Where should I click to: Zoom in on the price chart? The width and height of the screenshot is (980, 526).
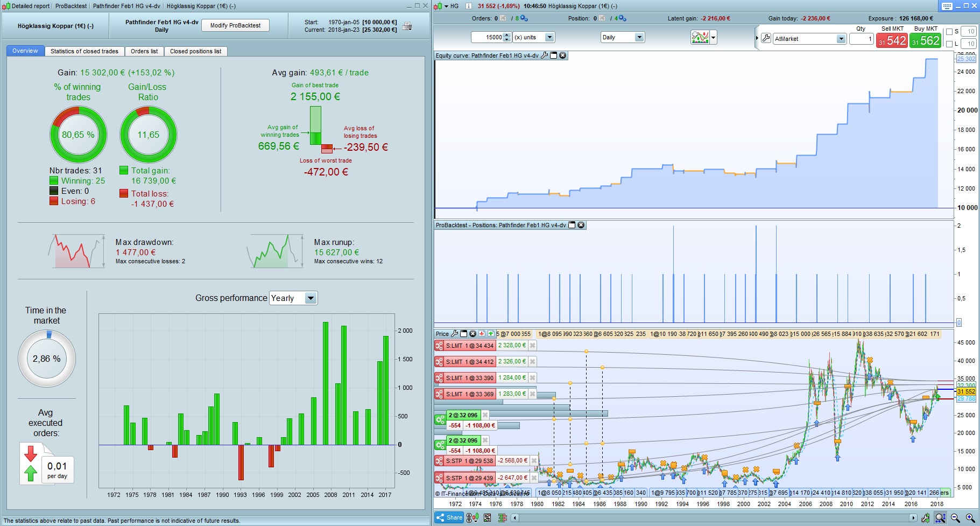click(970, 518)
